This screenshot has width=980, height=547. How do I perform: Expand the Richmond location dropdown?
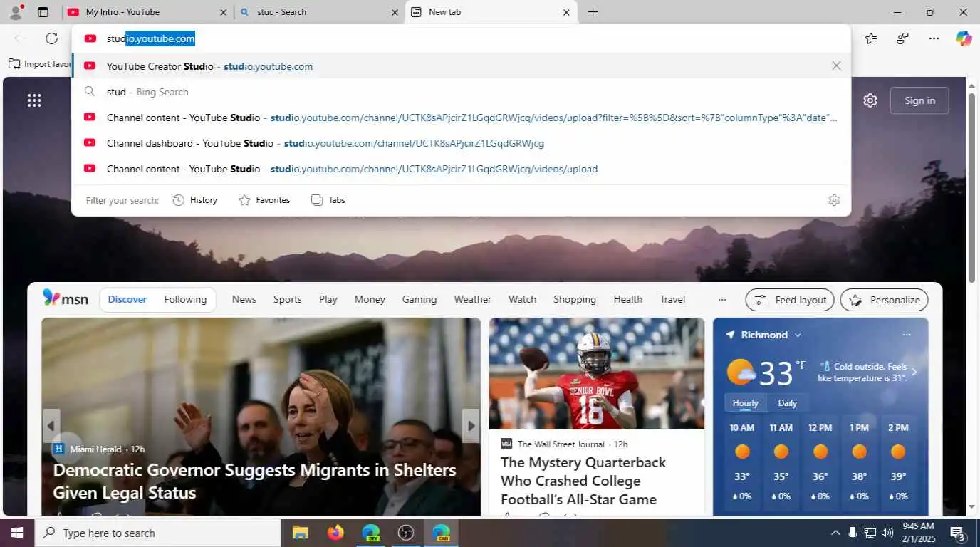click(x=798, y=335)
